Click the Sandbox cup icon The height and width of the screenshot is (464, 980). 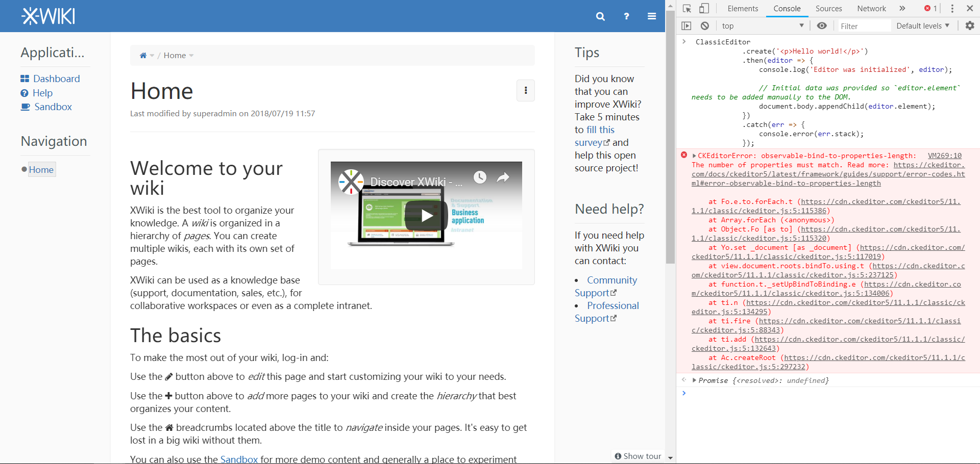click(25, 107)
